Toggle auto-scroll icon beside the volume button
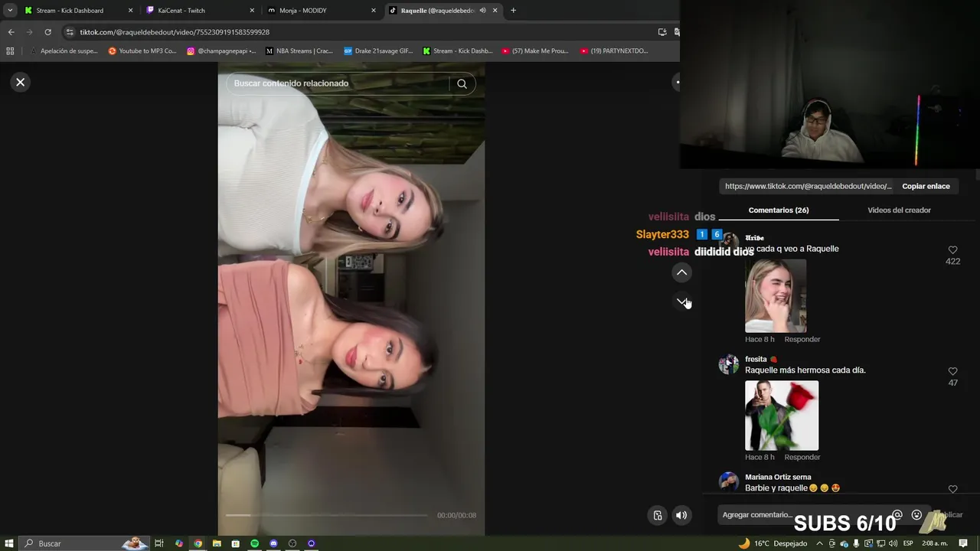Image resolution: width=980 pixels, height=551 pixels. pyautogui.click(x=657, y=515)
